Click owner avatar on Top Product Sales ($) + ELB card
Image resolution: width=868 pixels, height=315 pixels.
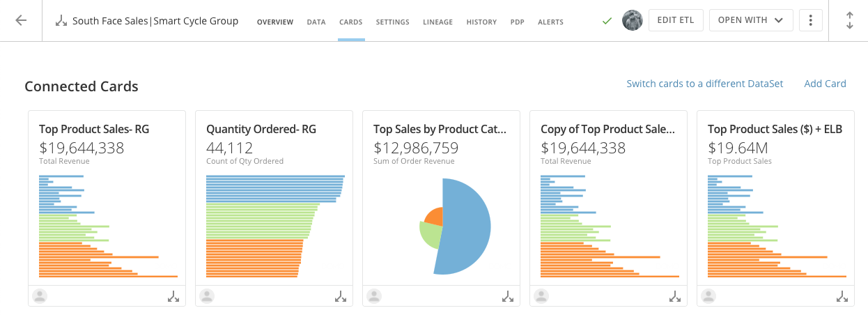[x=709, y=296]
